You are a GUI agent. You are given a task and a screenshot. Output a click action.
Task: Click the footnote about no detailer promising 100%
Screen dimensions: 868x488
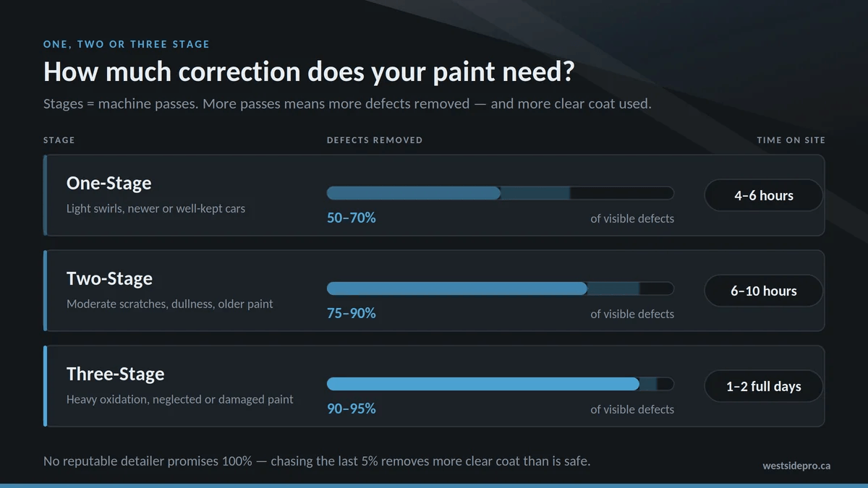pos(317,461)
